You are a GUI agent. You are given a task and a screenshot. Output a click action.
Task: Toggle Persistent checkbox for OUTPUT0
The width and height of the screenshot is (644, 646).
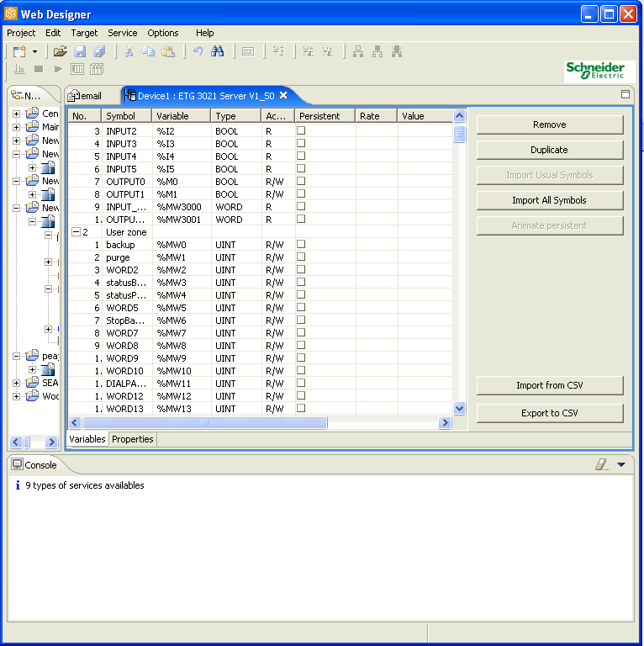click(301, 181)
